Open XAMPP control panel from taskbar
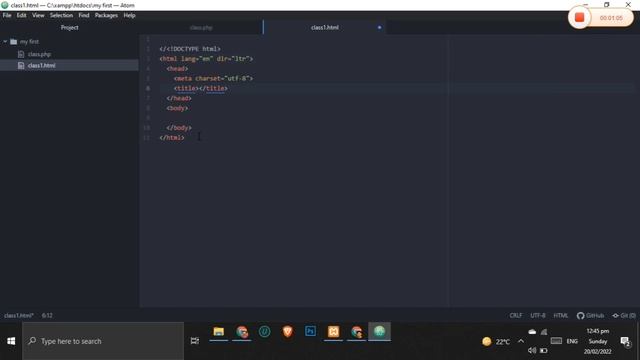 point(333,332)
